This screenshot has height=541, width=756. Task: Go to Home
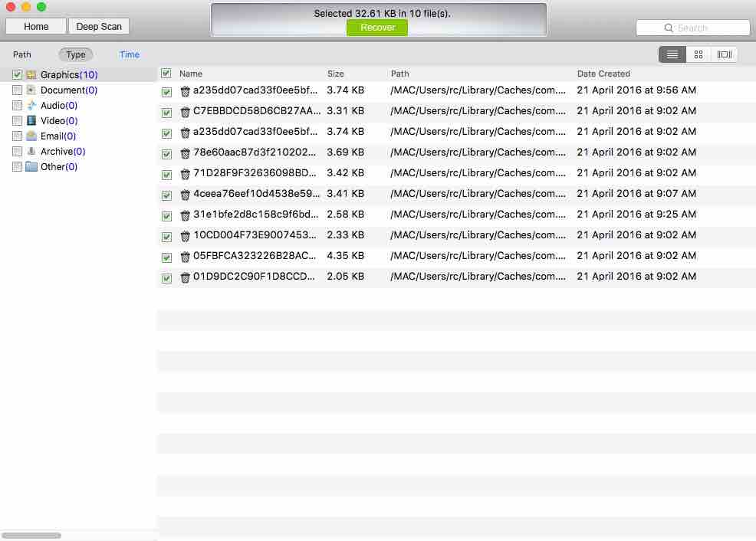coord(36,27)
